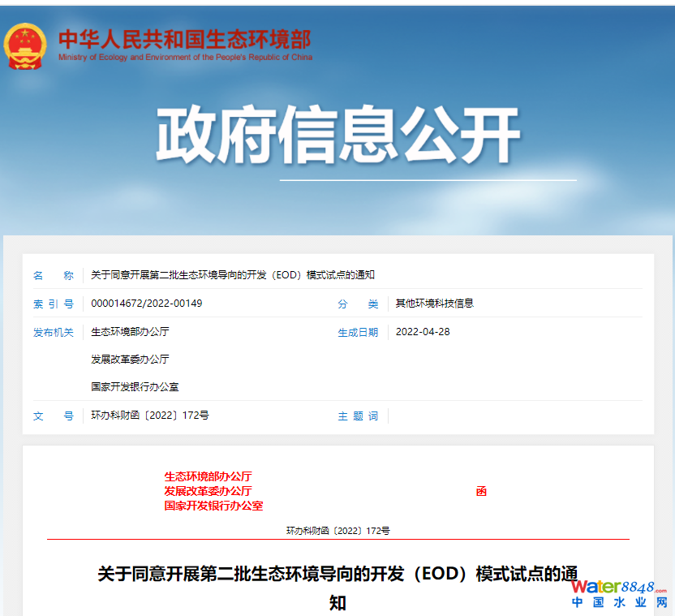The height and width of the screenshot is (616, 675).
Task: Click 发展改革委办公厅 in the info table
Action: tap(130, 360)
